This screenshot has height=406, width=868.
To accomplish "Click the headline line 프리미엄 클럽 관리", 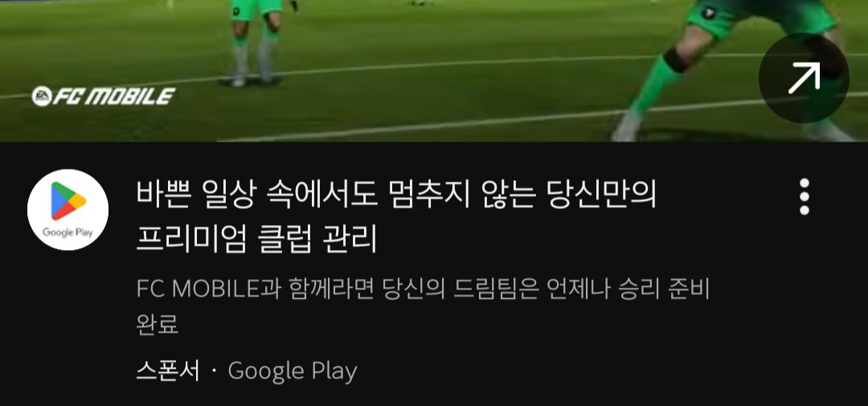I will [x=256, y=240].
